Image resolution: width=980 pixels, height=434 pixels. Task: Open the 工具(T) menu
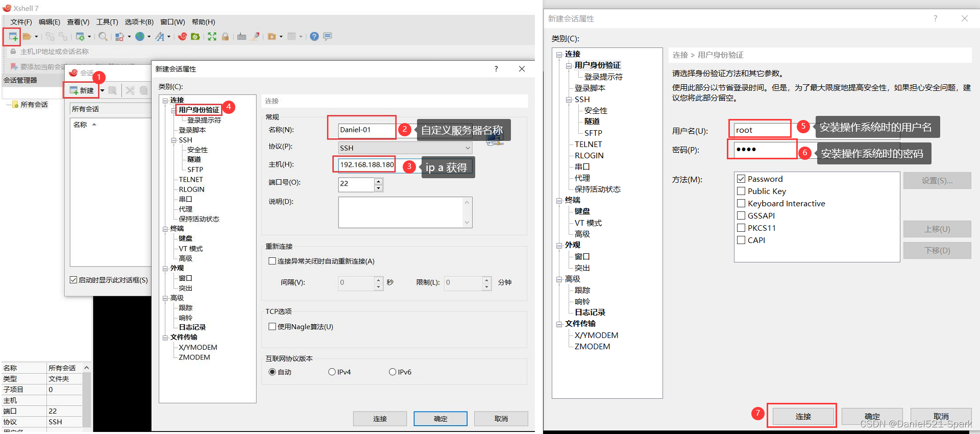107,22
